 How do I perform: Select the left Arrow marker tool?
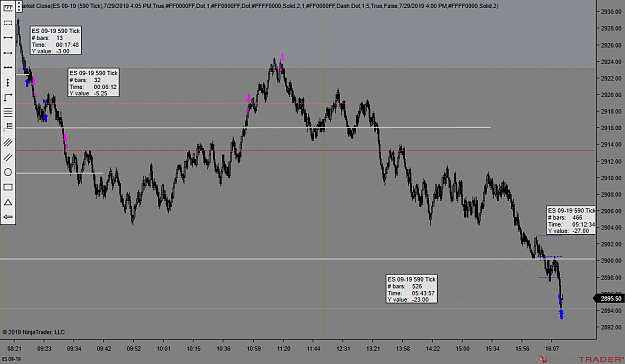(x=8, y=217)
